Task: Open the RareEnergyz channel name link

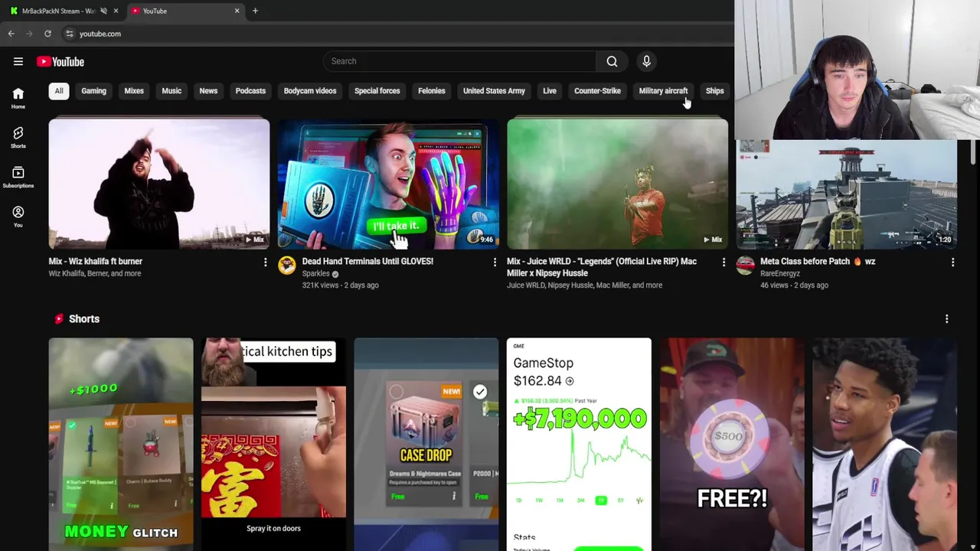Action: click(x=780, y=273)
